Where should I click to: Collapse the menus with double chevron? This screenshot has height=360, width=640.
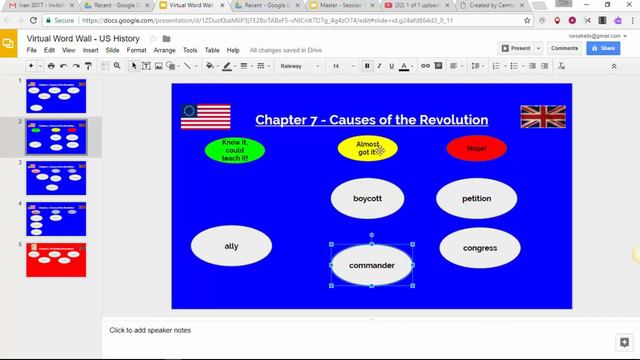(614, 66)
